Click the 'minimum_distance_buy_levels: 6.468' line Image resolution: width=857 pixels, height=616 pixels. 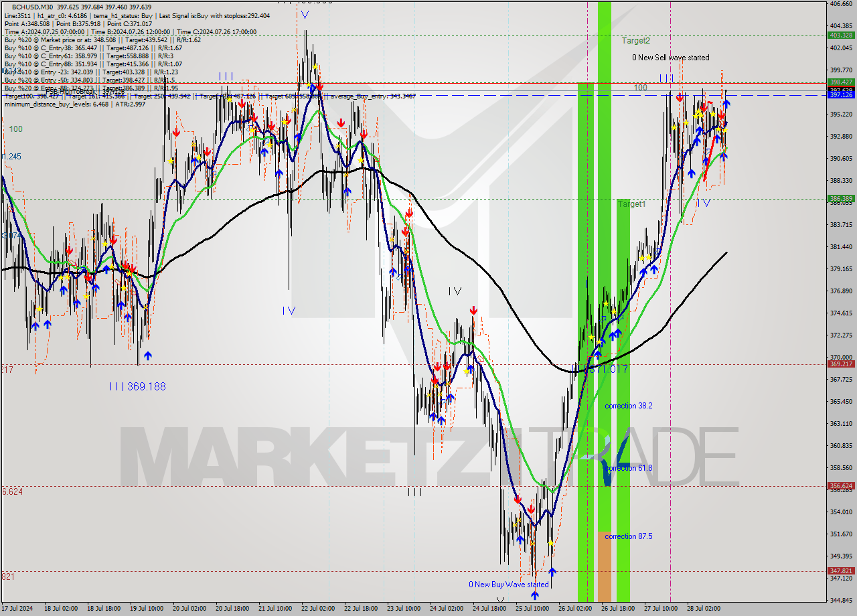75,104
